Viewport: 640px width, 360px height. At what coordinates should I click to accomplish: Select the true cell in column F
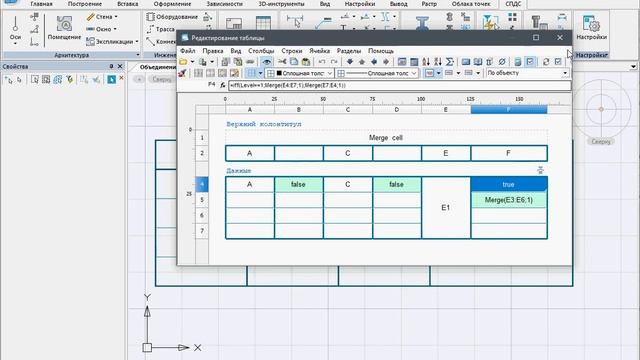509,184
